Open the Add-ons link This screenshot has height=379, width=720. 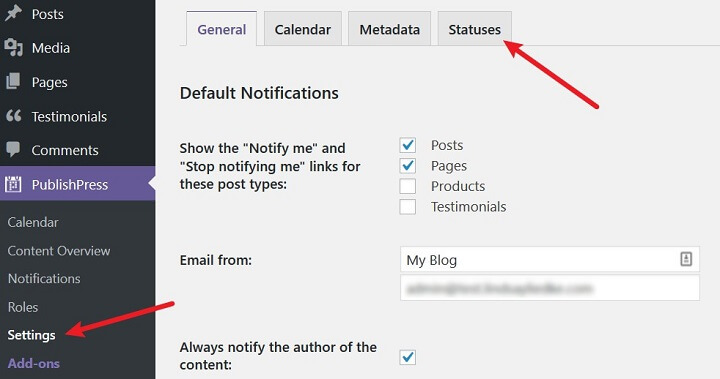[34, 363]
